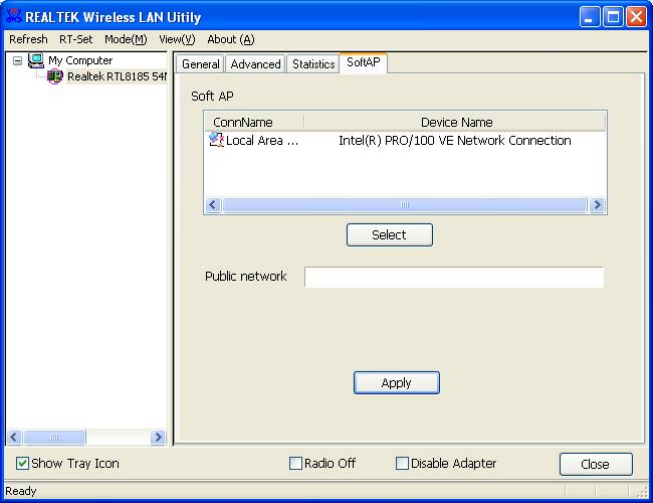The image size is (653, 503).
Task: Select the SoftAP tab
Action: [x=364, y=62]
